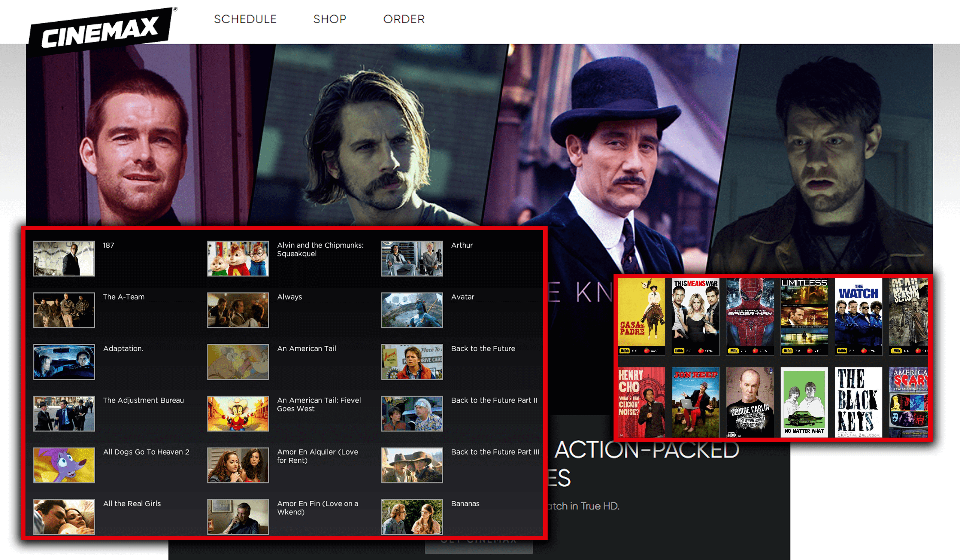Open the Avatar thumbnail

pyautogui.click(x=412, y=310)
